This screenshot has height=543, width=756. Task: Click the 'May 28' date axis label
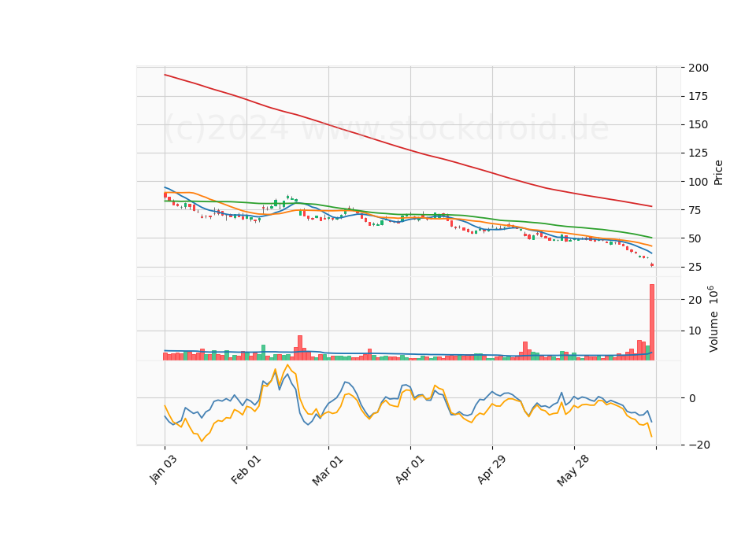point(573,471)
